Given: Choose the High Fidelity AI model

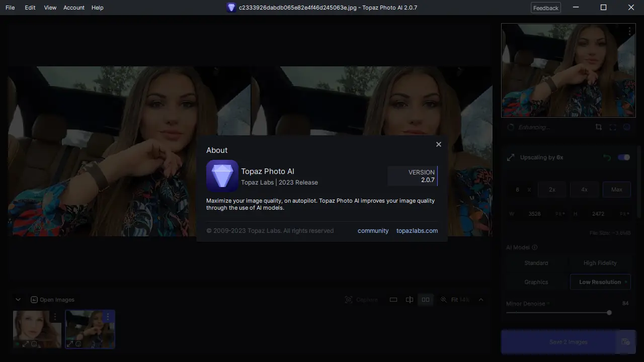Looking at the screenshot, I should point(600,263).
